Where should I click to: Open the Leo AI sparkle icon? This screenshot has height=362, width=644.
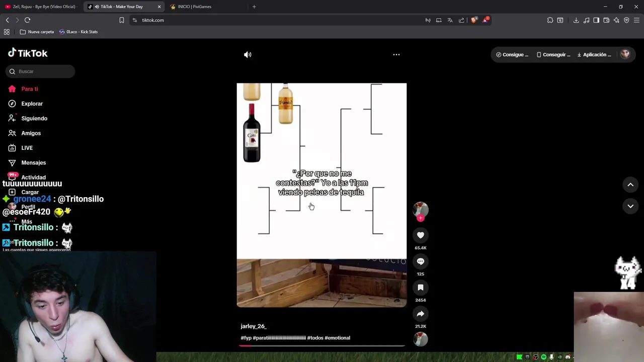(x=616, y=20)
